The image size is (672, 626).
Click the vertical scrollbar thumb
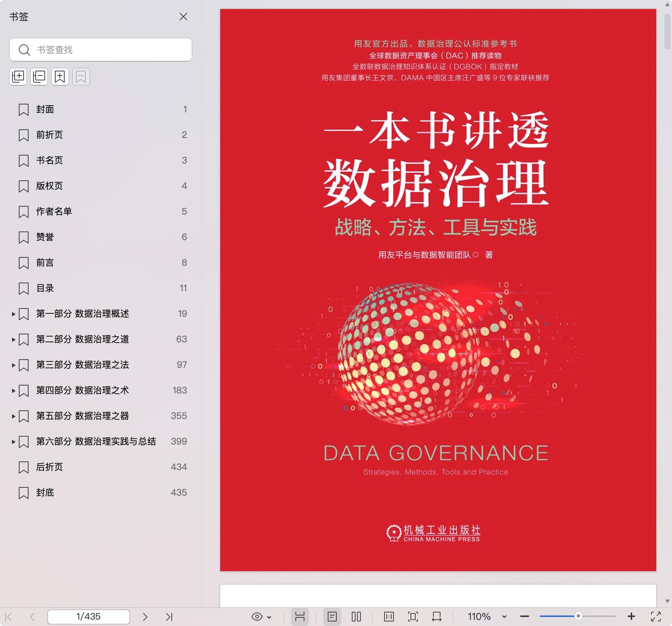[x=667, y=32]
